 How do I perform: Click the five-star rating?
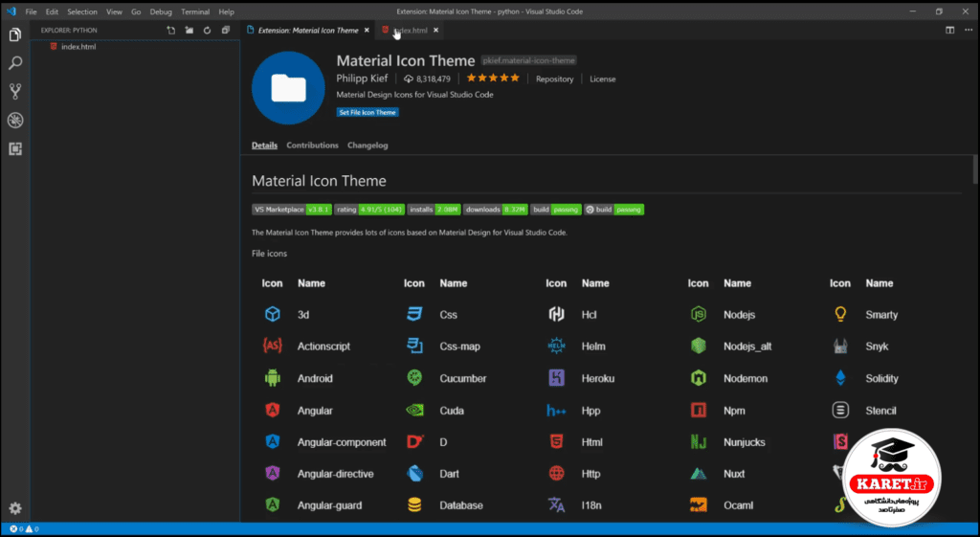[x=493, y=78]
